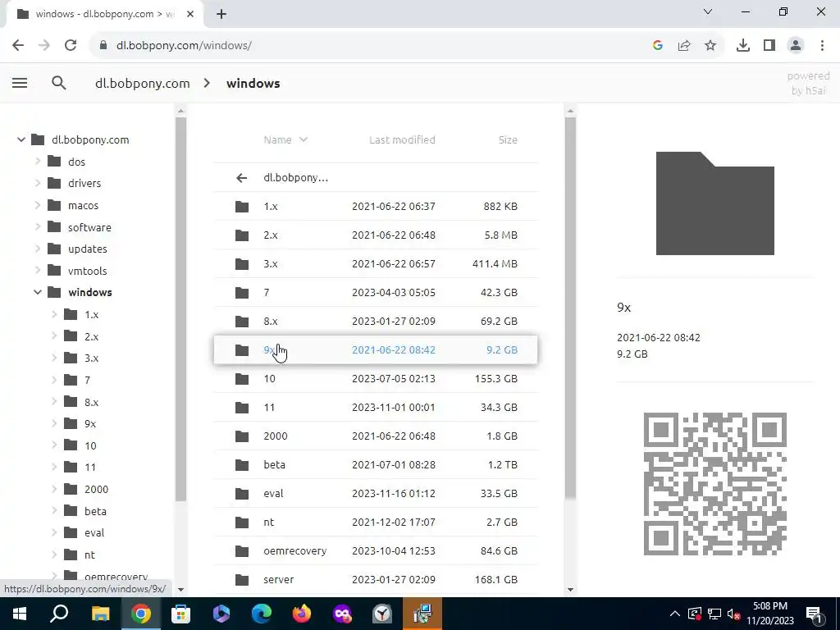Screen dimensions: 840x630
Task: Select eval in sidebar tree
Action: coord(94,533)
